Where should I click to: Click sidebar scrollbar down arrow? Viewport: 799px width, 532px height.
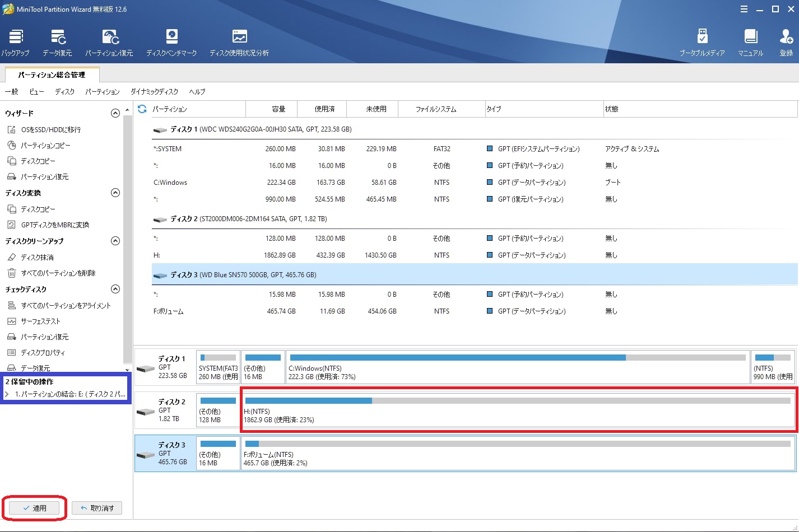[x=127, y=370]
